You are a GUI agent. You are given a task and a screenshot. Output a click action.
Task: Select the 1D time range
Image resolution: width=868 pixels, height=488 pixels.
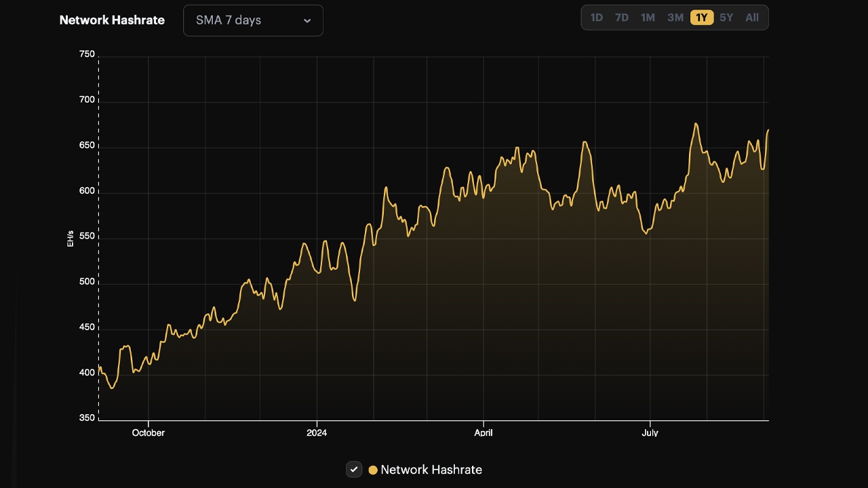(x=596, y=18)
